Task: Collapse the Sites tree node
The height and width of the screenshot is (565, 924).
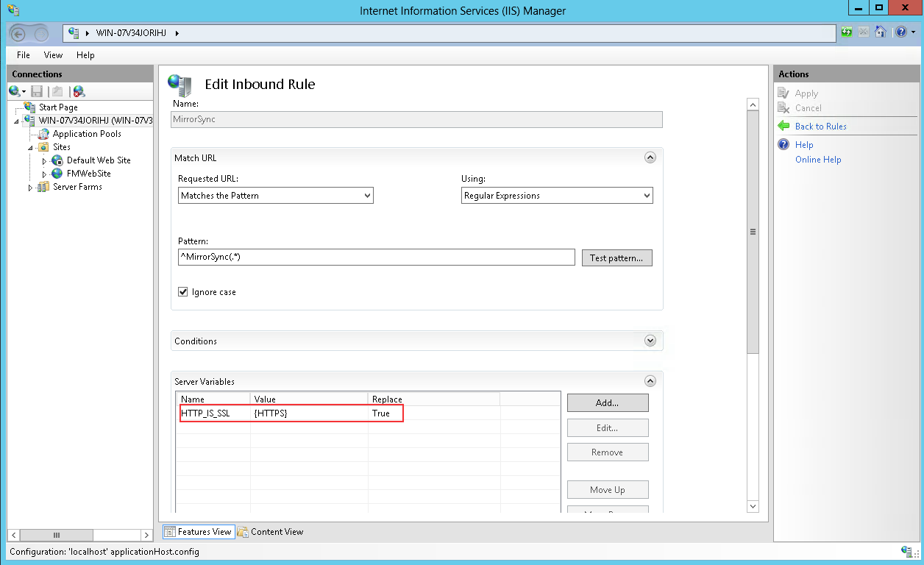Action: tap(31, 148)
